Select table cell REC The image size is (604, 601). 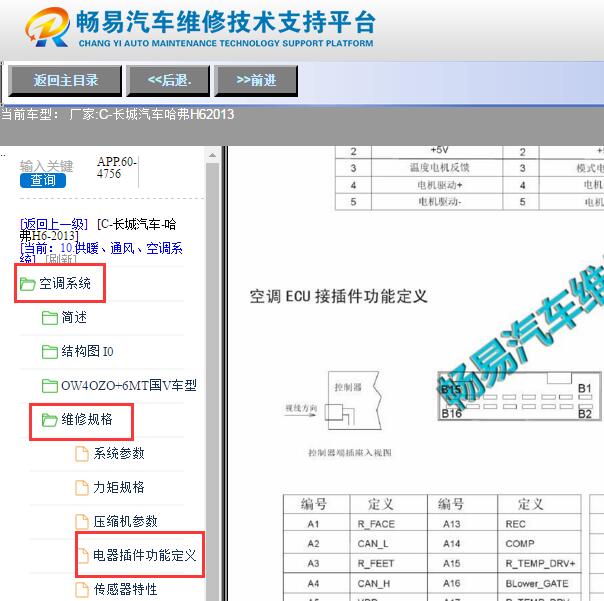[x=539, y=524]
